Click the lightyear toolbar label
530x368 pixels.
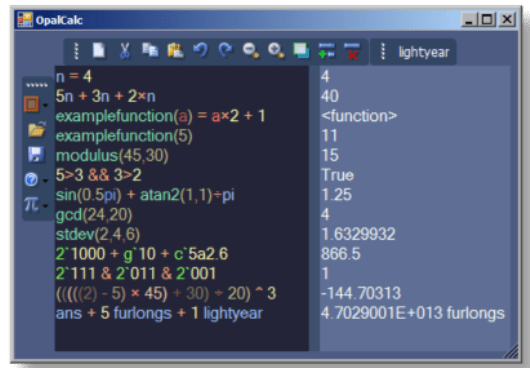coord(424,52)
